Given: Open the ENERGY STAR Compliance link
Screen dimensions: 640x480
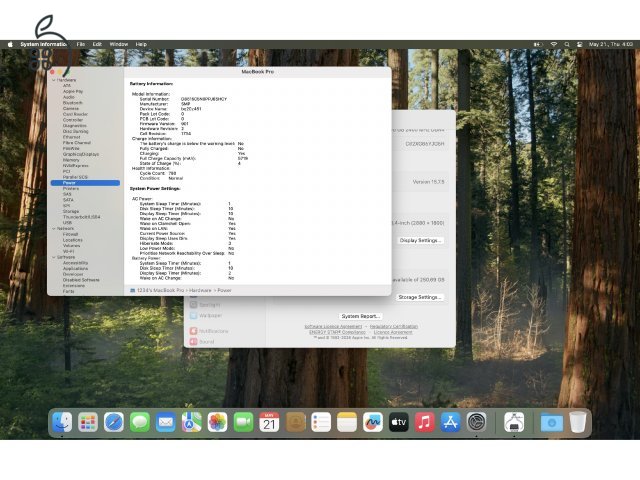Looking at the screenshot, I should (337, 332).
